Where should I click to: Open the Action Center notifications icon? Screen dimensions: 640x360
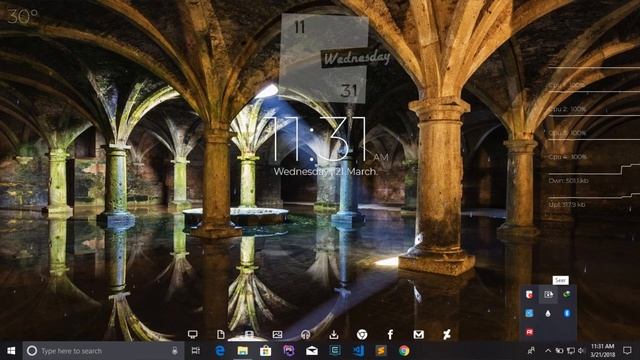tap(627, 351)
